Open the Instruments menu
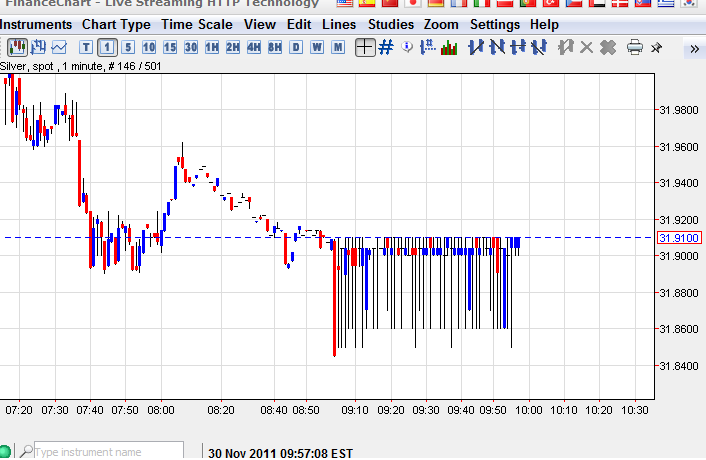 coord(37,24)
